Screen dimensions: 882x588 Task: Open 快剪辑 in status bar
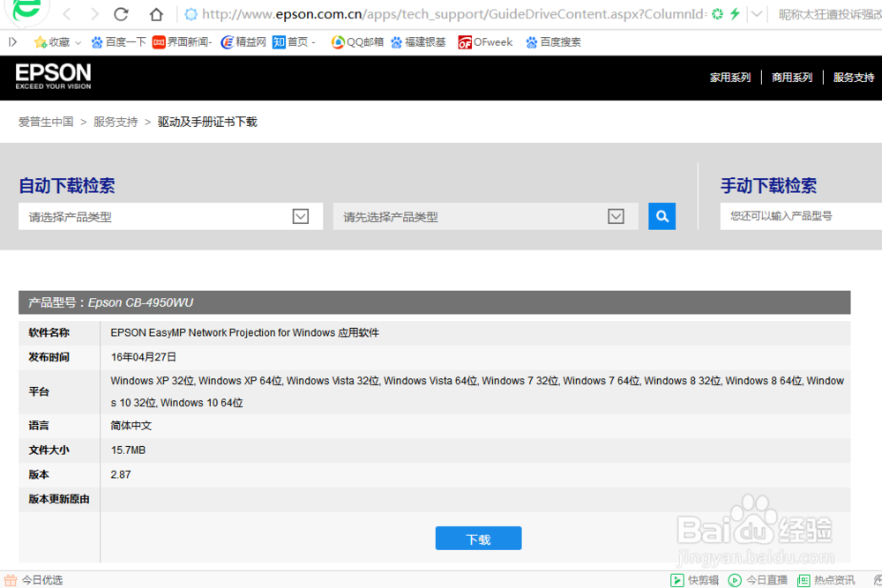[695, 580]
